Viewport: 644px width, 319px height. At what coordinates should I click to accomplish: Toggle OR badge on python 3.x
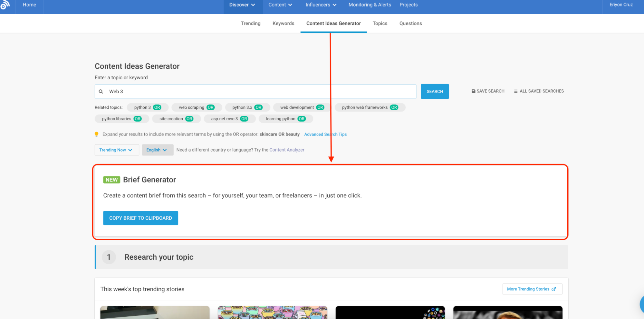click(258, 107)
